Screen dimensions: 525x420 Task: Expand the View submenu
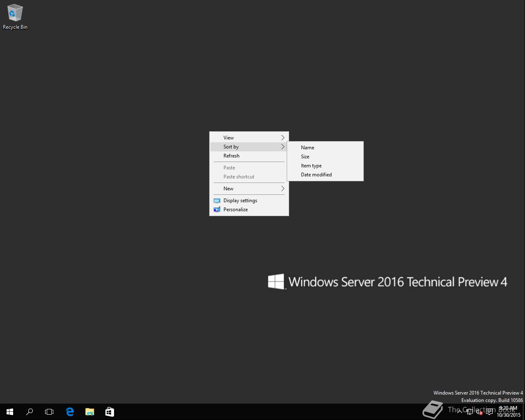pyautogui.click(x=249, y=138)
